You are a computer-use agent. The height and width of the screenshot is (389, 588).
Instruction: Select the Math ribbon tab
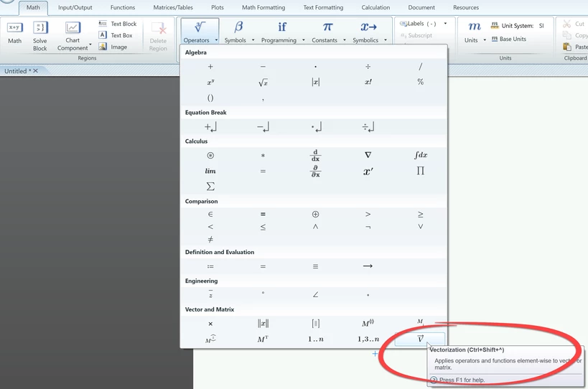pyautogui.click(x=33, y=7)
